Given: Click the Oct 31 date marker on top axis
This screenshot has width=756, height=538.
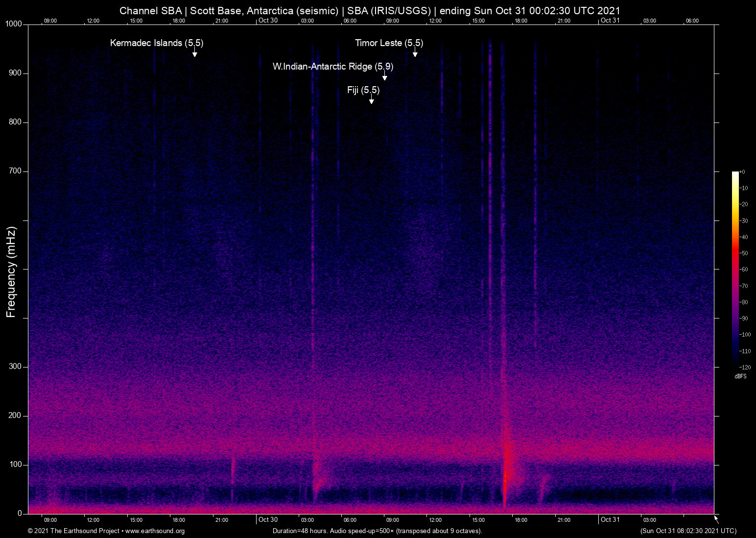Looking at the screenshot, I should (610, 21).
